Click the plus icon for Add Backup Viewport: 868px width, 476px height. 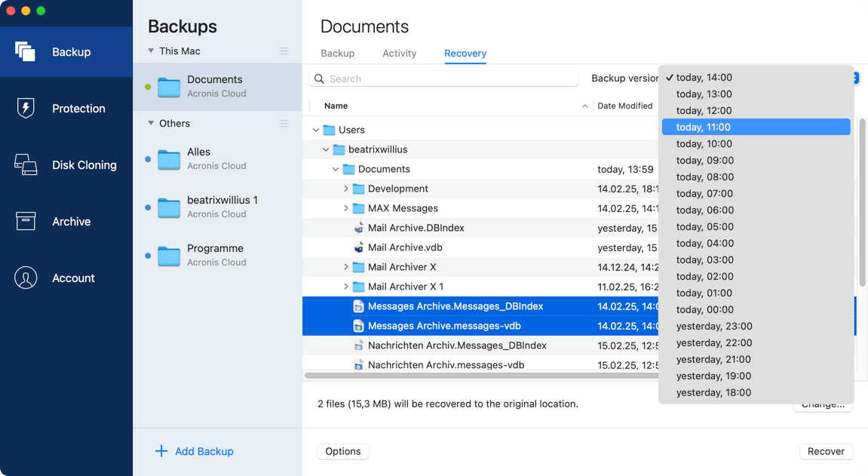click(161, 451)
